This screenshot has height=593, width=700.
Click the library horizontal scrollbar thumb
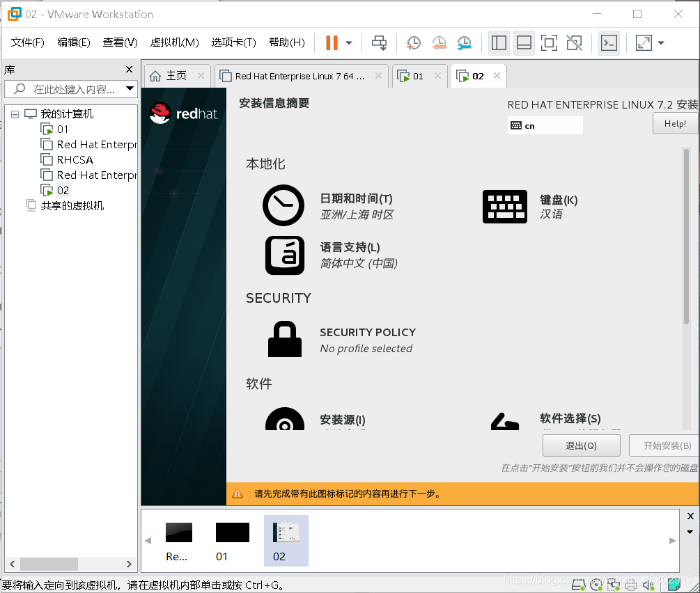click(x=49, y=564)
